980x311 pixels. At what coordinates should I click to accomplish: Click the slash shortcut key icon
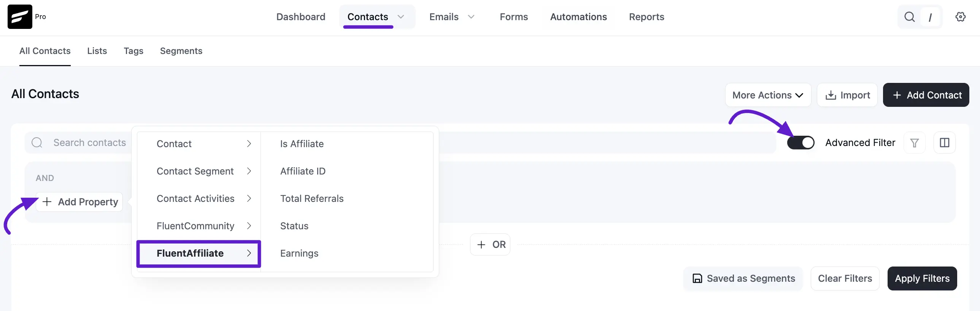tap(930, 17)
